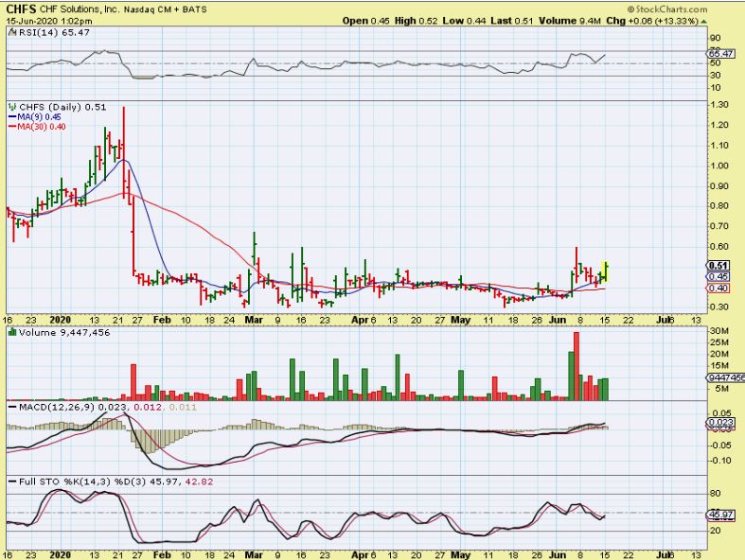Click the Feb label on the upper date axis
This screenshot has width=745, height=560.
[162, 320]
